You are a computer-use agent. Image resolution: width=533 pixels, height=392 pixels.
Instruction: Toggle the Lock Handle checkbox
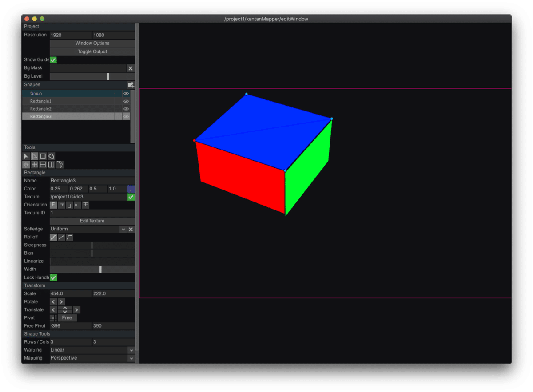click(53, 277)
